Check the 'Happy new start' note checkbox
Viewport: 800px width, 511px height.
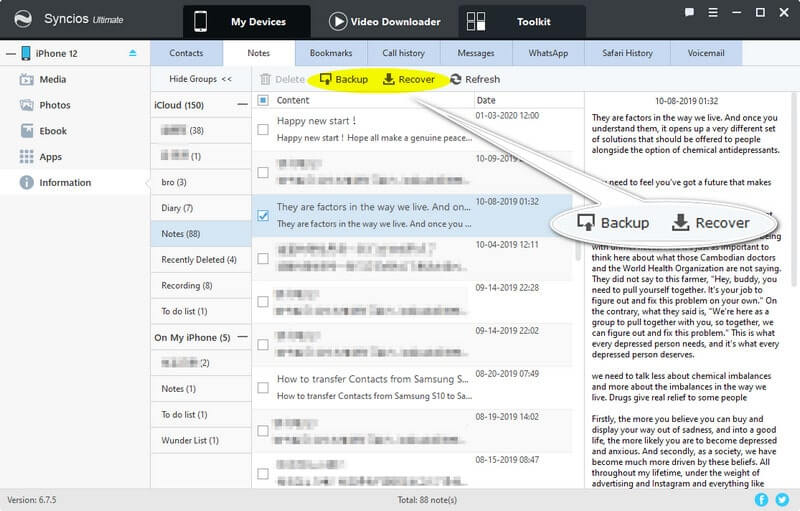[x=263, y=130]
